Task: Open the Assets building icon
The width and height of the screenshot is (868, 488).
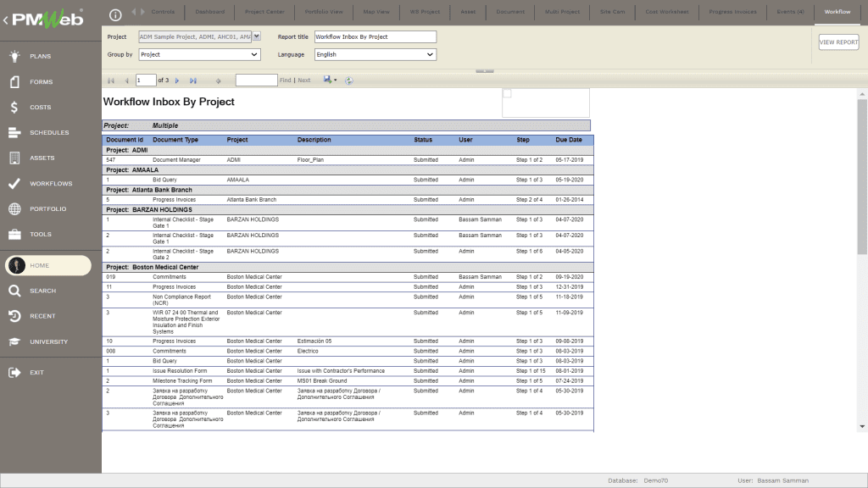Action: 15,158
